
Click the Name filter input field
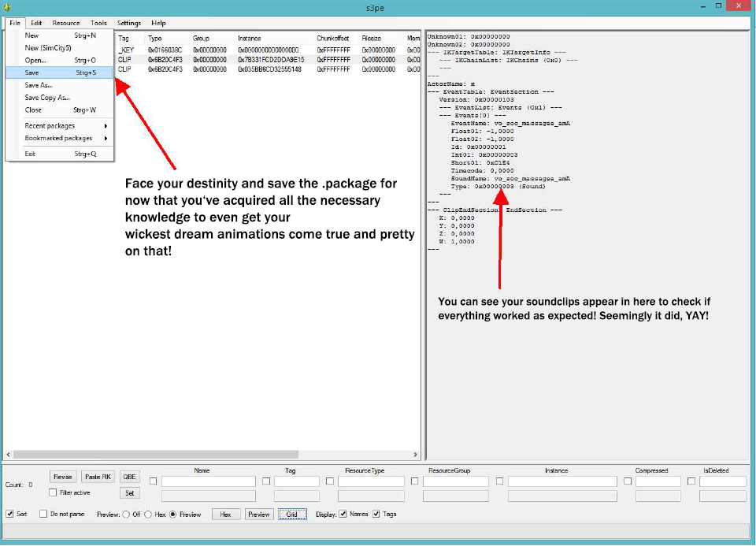tap(208, 481)
